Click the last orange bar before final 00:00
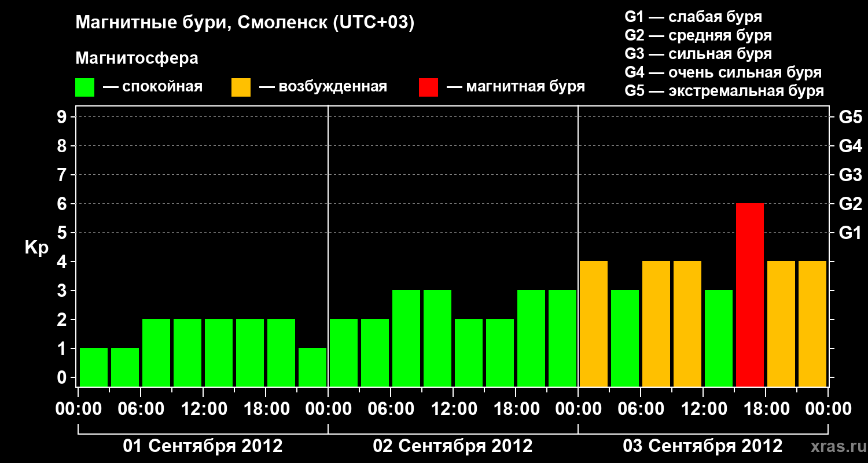 [x=812, y=324]
